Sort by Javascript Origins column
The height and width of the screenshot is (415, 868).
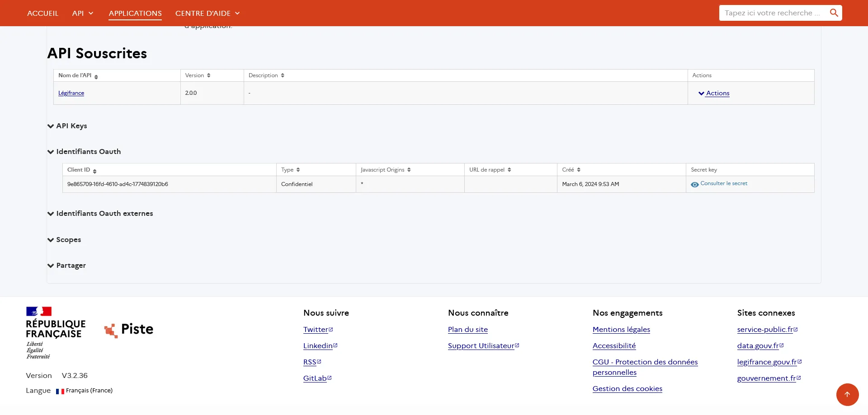click(409, 170)
